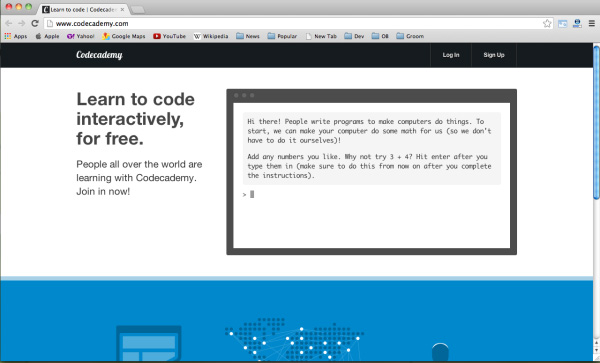Screen dimensions: 600x363
Task: Close the Codecademy browser tab
Action: [122, 10]
